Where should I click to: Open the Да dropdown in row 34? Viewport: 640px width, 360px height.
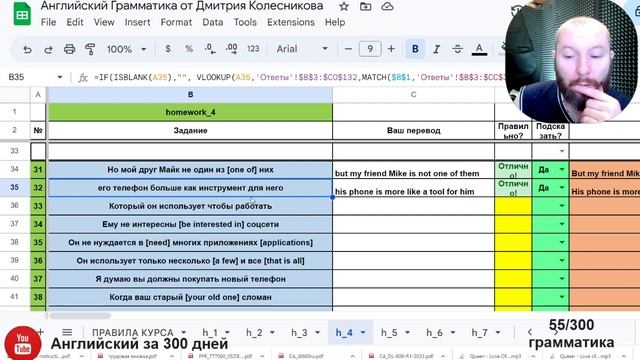coord(562,169)
